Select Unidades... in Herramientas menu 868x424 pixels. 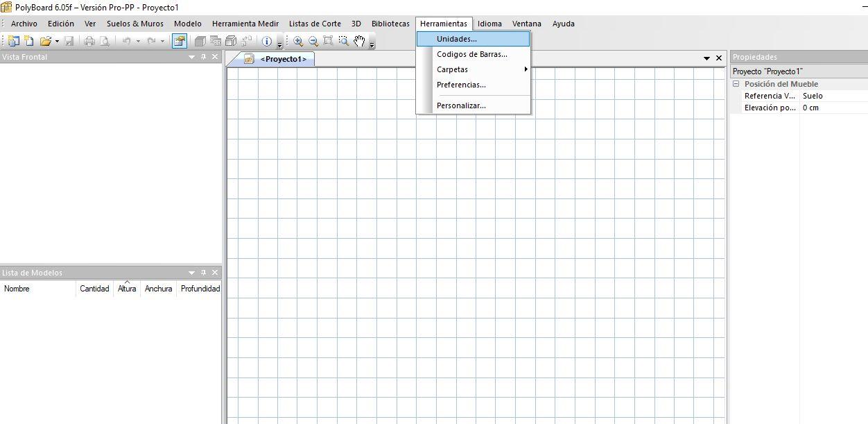474,39
